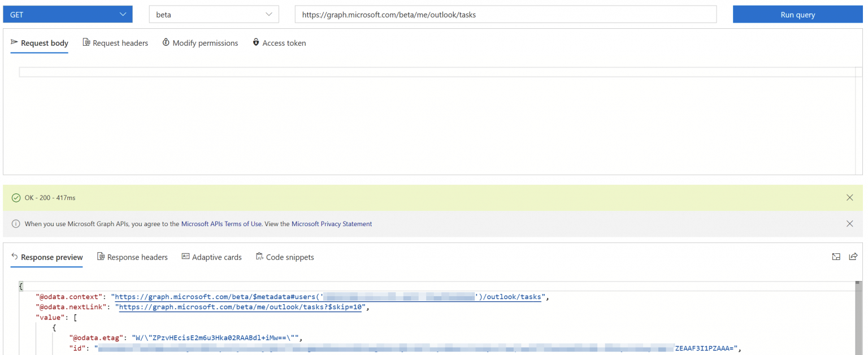Click the Request headers document icon
This screenshot has width=868, height=355.
tap(86, 42)
